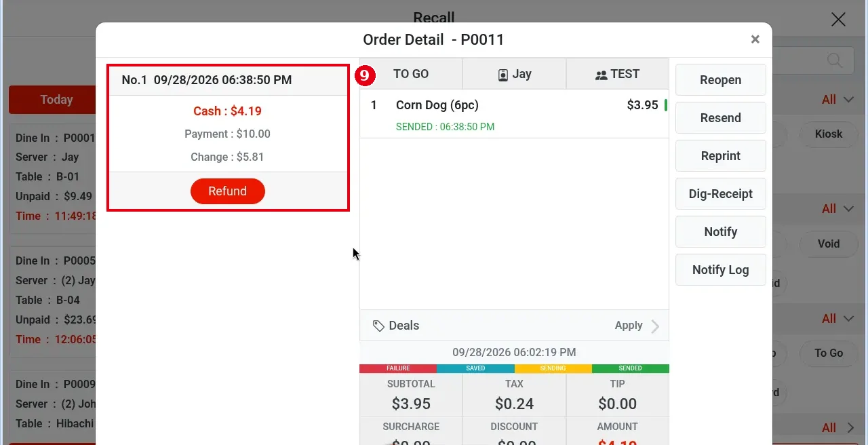Click the order timestamp 09/28/2026 06:02:19 PM
868x445 pixels.
(514, 353)
